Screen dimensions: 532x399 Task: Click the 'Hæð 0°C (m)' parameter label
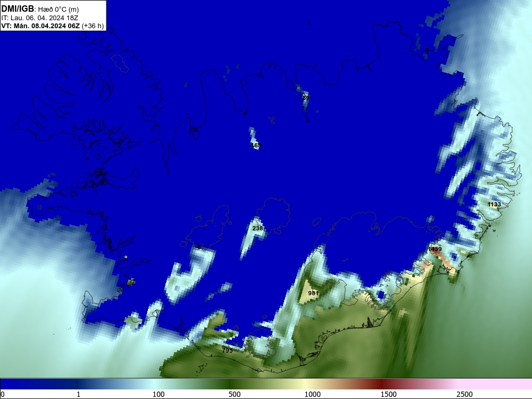coord(58,10)
